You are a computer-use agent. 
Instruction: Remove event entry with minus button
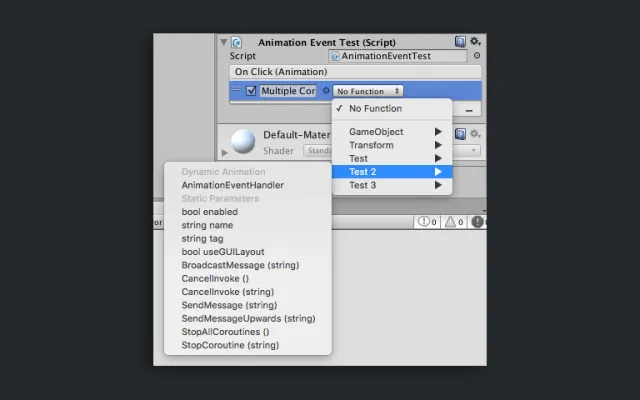[469, 110]
